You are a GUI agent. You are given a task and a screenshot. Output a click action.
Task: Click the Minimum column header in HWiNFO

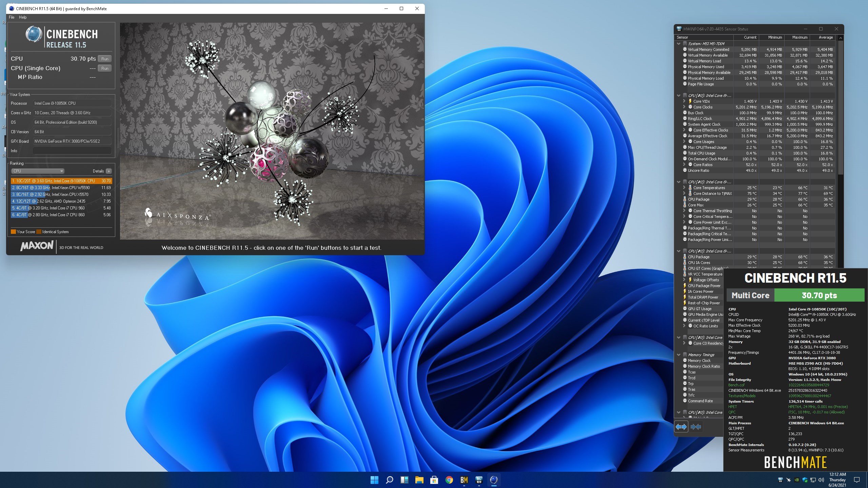coord(772,37)
